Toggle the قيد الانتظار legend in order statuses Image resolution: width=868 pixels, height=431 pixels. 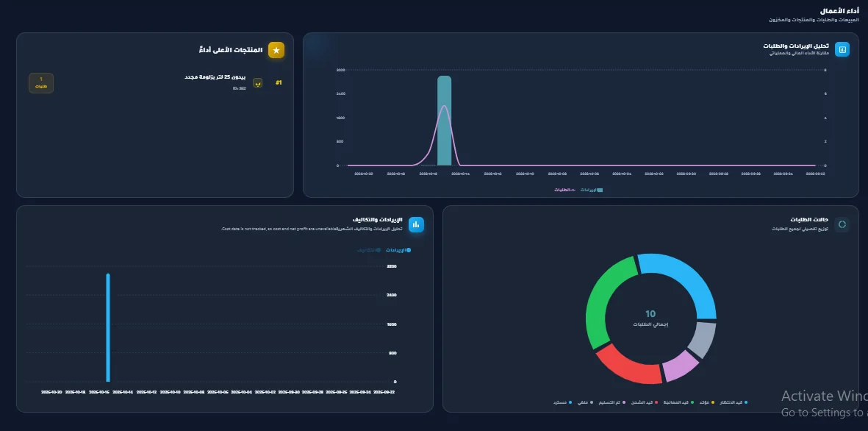(x=734, y=402)
